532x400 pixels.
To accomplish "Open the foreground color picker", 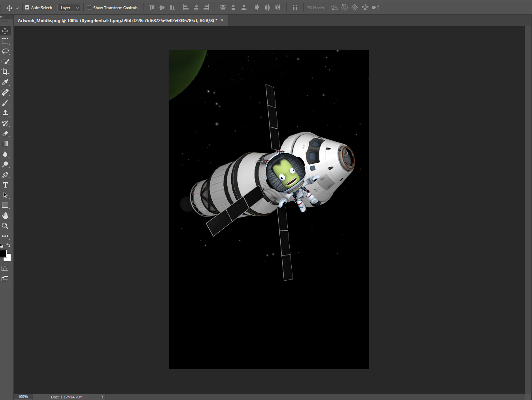I will [x=2, y=253].
